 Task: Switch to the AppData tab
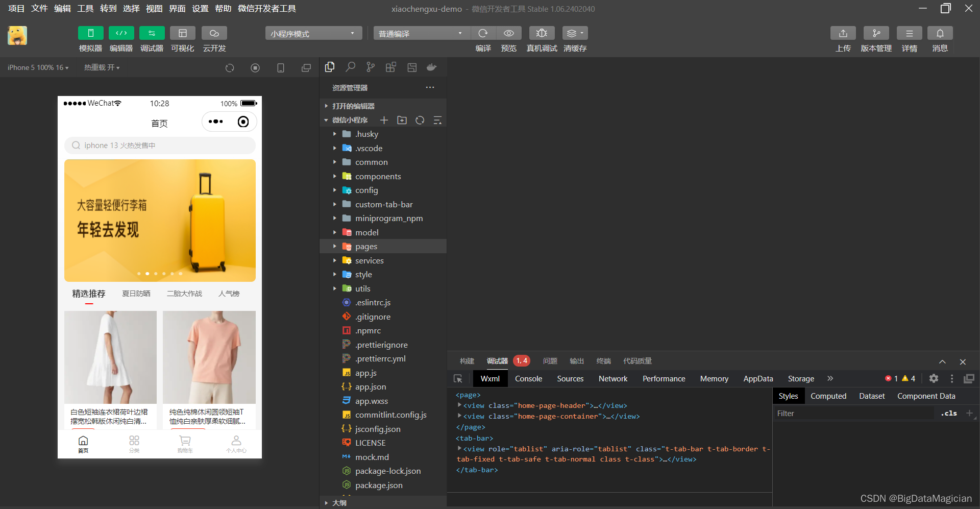[x=758, y=378]
